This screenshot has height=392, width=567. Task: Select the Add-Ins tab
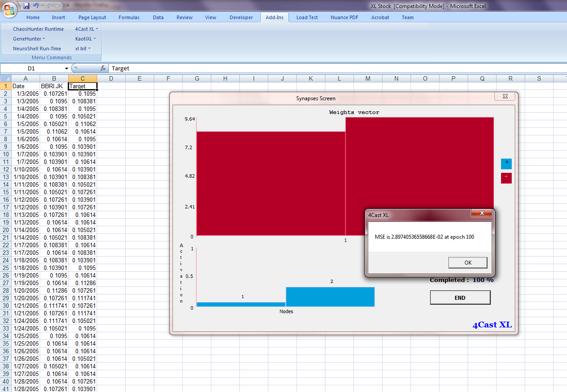[x=275, y=17]
